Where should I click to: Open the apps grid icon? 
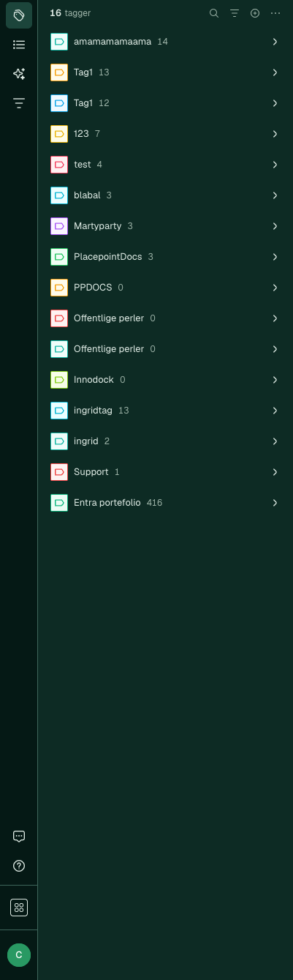[19, 908]
